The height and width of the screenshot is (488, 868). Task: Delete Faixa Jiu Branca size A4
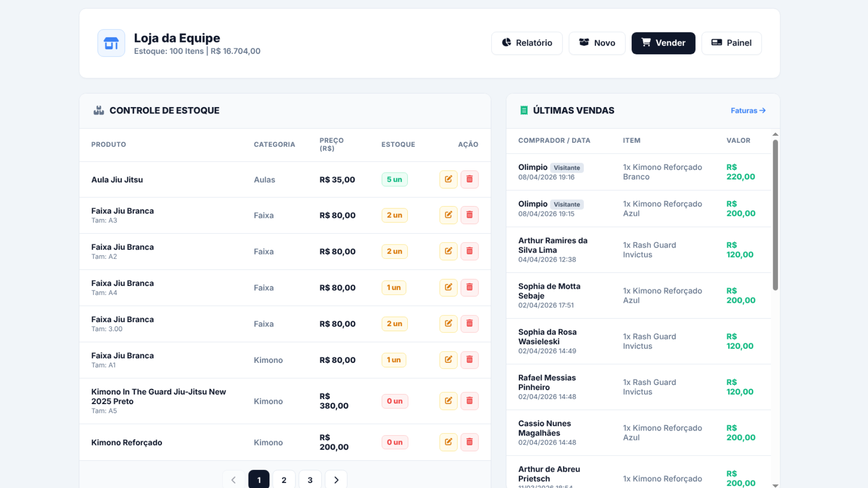pos(470,287)
